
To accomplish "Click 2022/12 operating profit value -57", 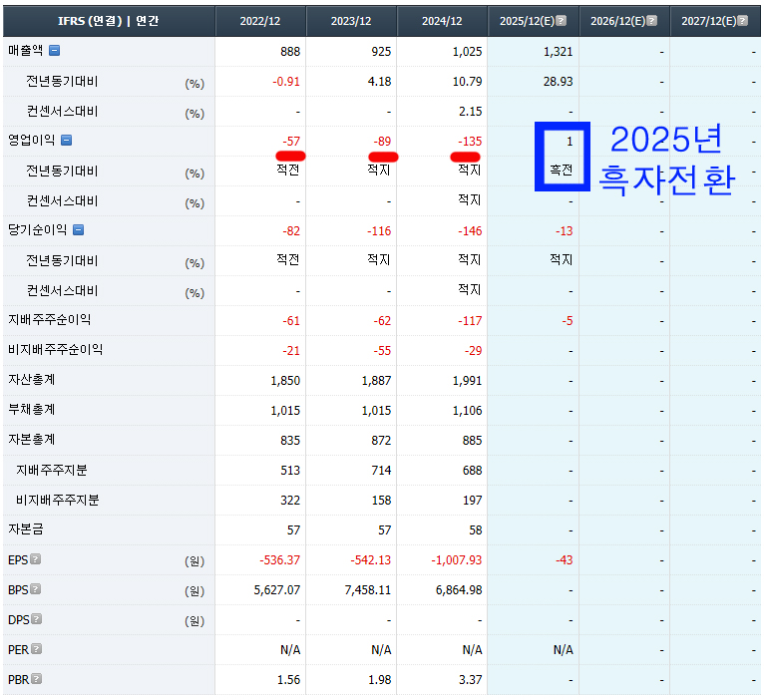I will click(291, 142).
